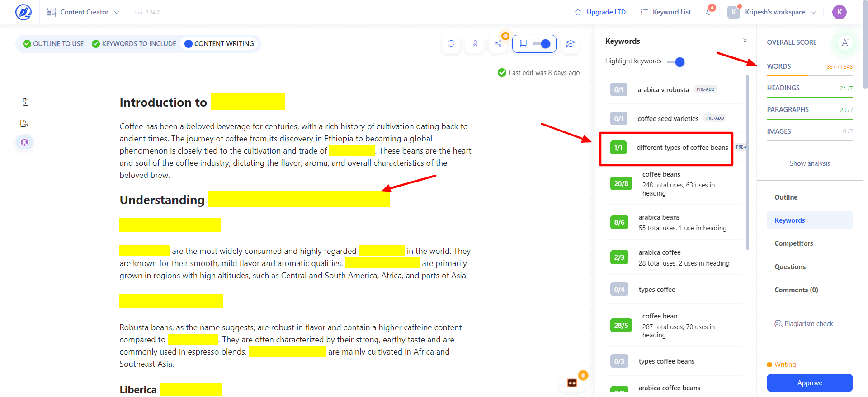Image resolution: width=868 pixels, height=397 pixels.
Task: Go to the Keywords to Include step
Action: click(134, 44)
